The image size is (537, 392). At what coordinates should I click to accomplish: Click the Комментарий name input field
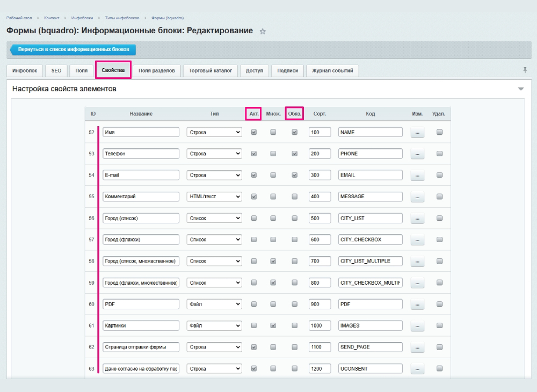(141, 197)
